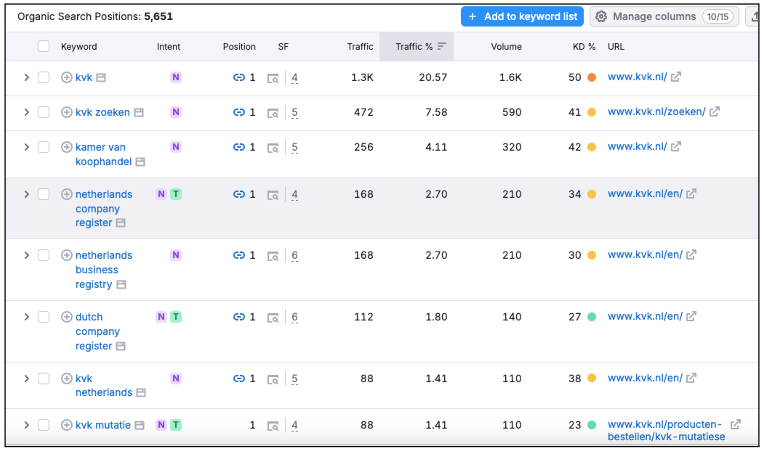Open SERP snapshot icon for 'kvk' row
763x452 pixels.
click(x=273, y=78)
